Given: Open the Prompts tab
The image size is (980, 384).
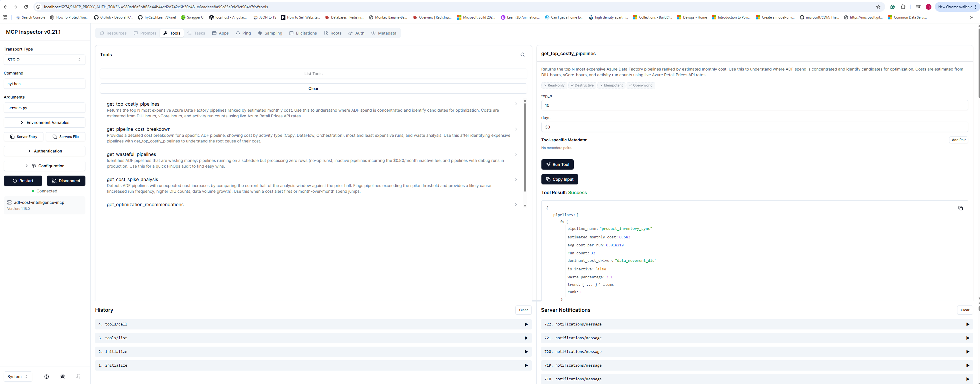Looking at the screenshot, I should (x=145, y=33).
